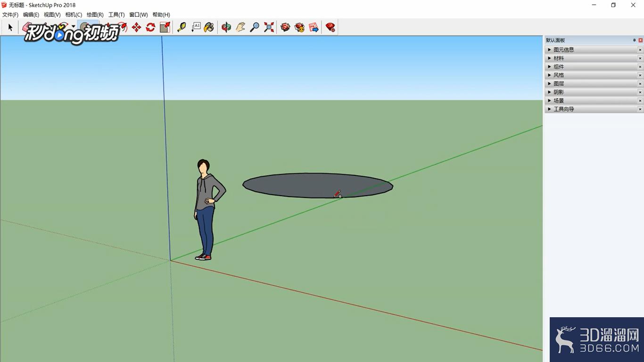The width and height of the screenshot is (644, 362).
Task: Click the Zoom Extents tool
Action: pos(269,27)
